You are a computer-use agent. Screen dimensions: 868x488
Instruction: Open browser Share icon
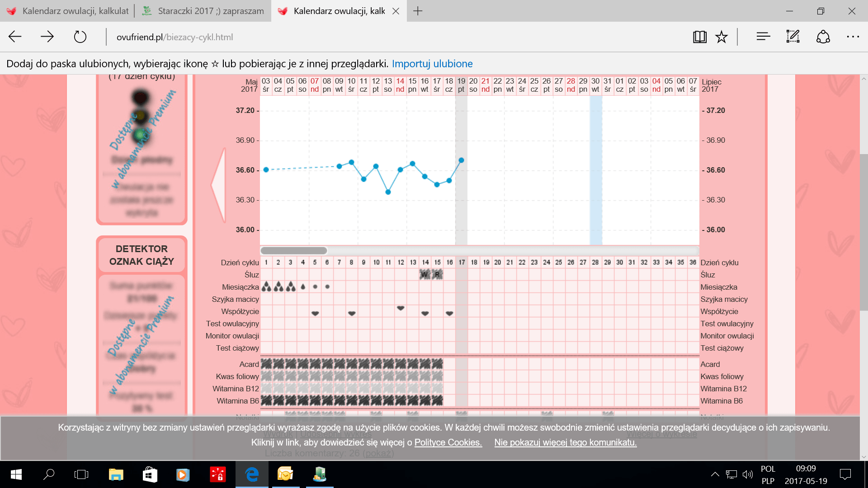click(823, 37)
